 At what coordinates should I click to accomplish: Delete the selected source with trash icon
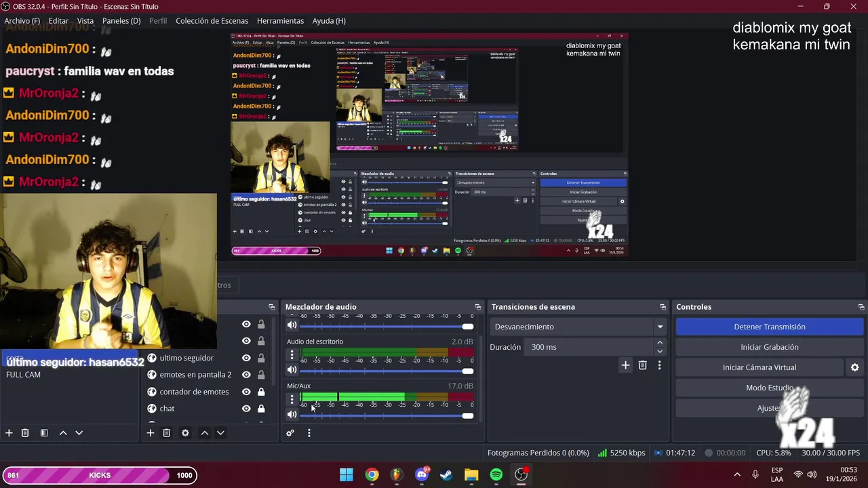click(166, 433)
